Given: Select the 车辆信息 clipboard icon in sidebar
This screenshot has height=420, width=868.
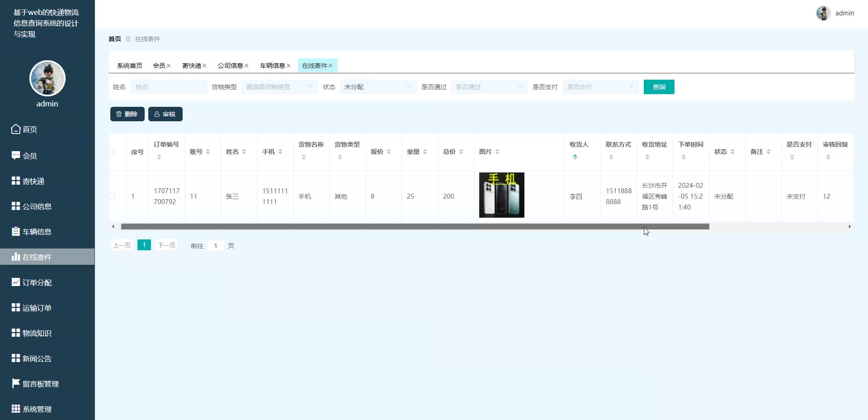Looking at the screenshot, I should (x=16, y=231).
